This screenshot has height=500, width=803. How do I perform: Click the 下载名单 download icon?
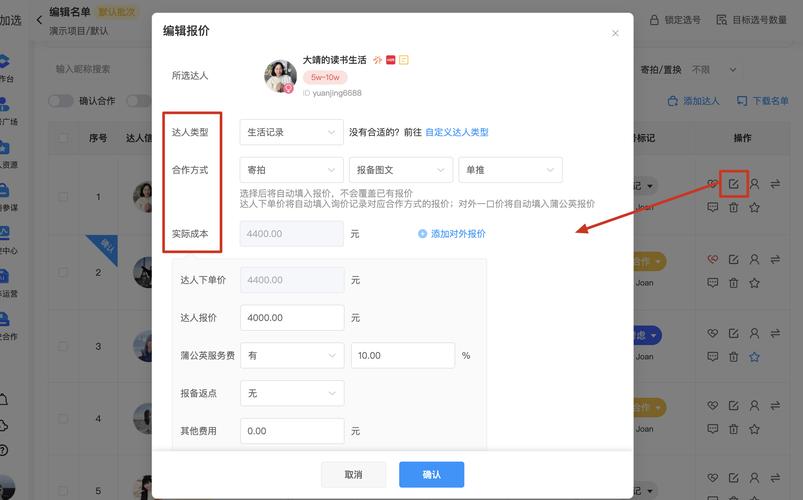(741, 101)
